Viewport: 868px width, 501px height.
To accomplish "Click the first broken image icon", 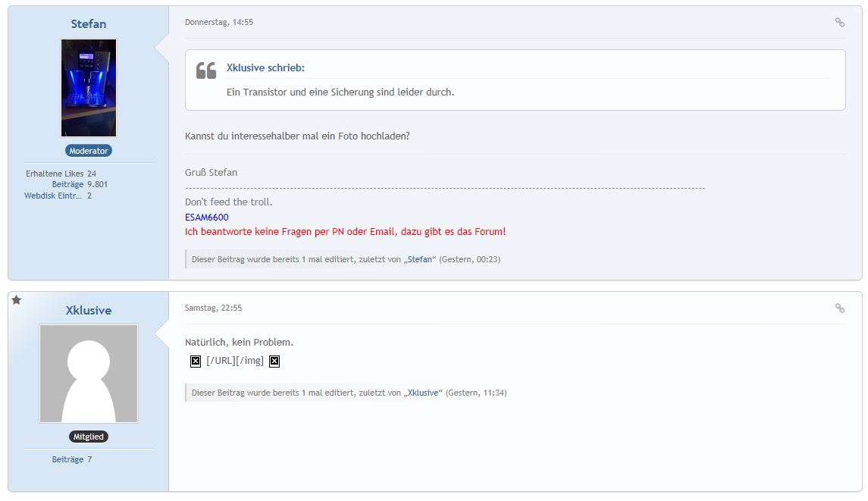I will [x=196, y=362].
